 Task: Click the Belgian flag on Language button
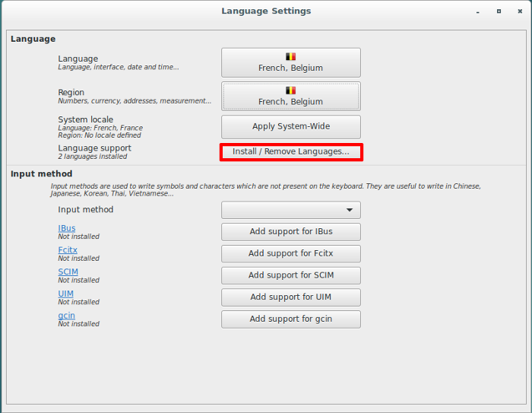pos(290,56)
